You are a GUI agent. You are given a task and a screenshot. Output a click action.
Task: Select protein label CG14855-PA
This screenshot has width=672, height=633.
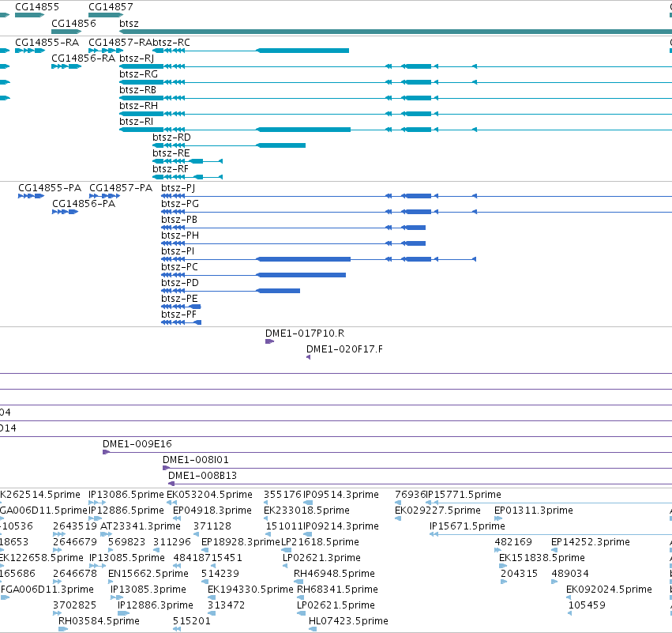pos(50,188)
